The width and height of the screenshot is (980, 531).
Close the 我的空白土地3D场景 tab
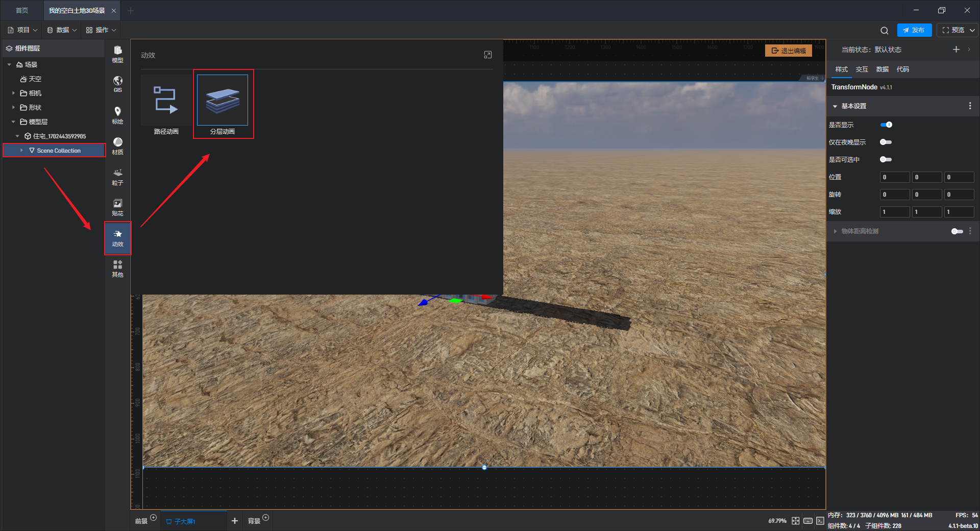click(x=114, y=11)
